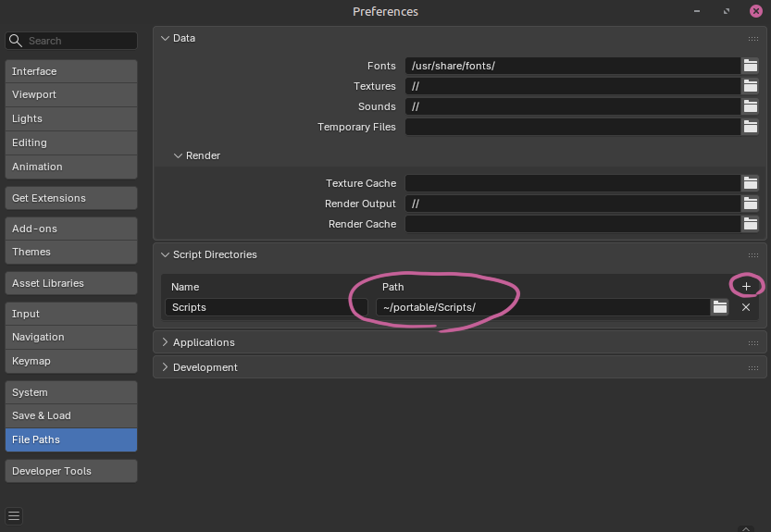The image size is (771, 532).
Task: Grab the Data panel drag handle
Action: click(x=752, y=38)
